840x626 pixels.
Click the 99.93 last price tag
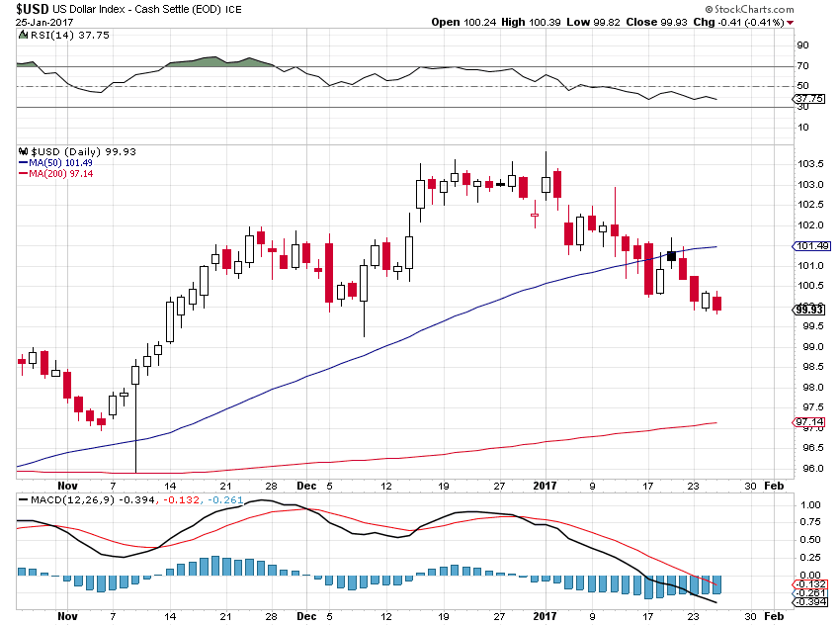(808, 310)
